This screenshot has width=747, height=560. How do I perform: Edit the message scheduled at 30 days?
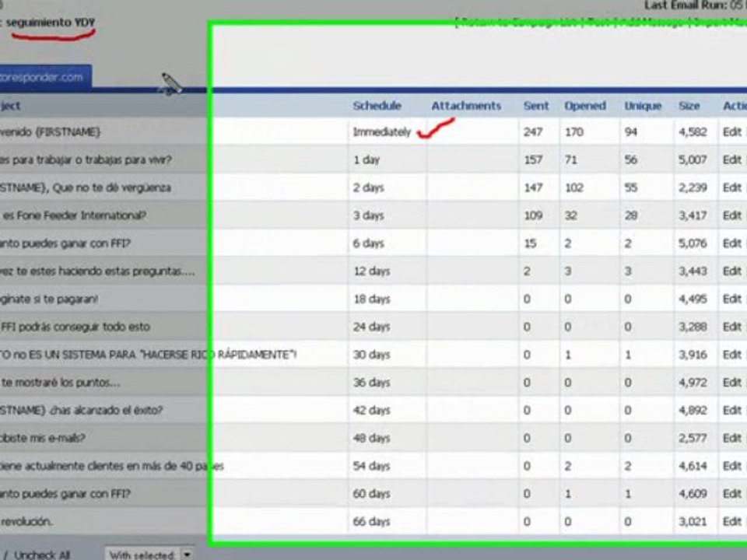[731, 355]
